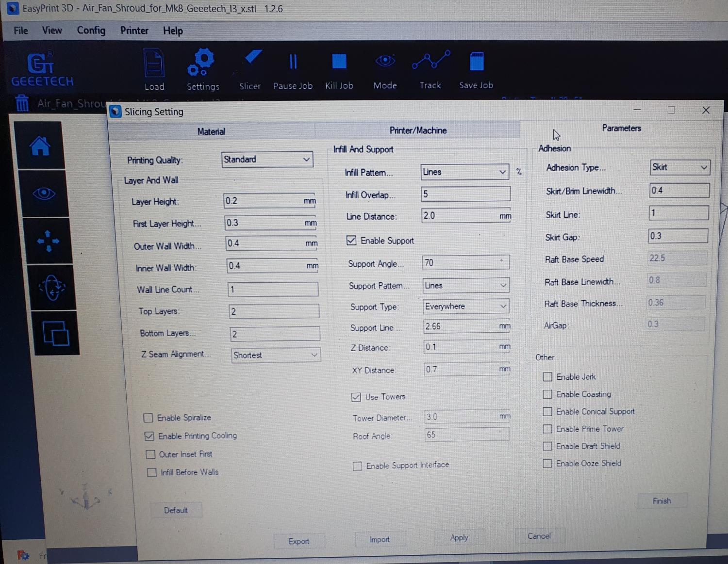Screen dimensions: 728x564
Task: Click the Layer Height input field
Action: tap(270, 201)
